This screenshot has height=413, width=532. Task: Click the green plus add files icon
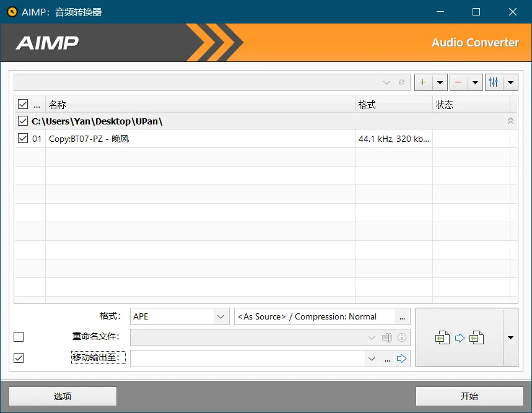pyautogui.click(x=423, y=82)
